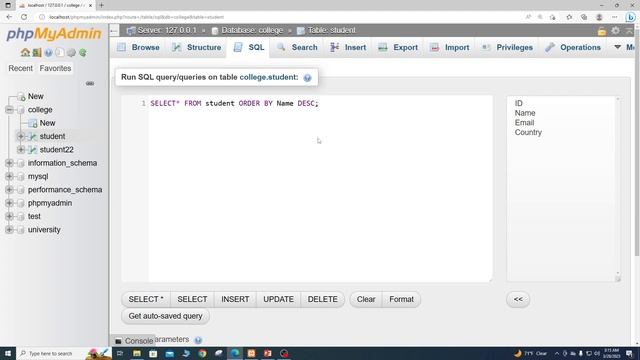Click help icon beside Bind parameters
640x360 pixels.
198,340
